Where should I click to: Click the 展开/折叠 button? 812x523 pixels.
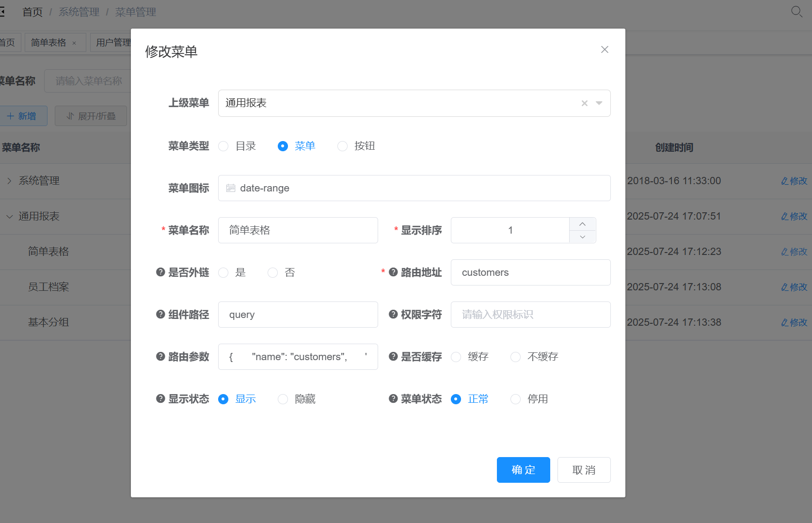pyautogui.click(x=91, y=116)
